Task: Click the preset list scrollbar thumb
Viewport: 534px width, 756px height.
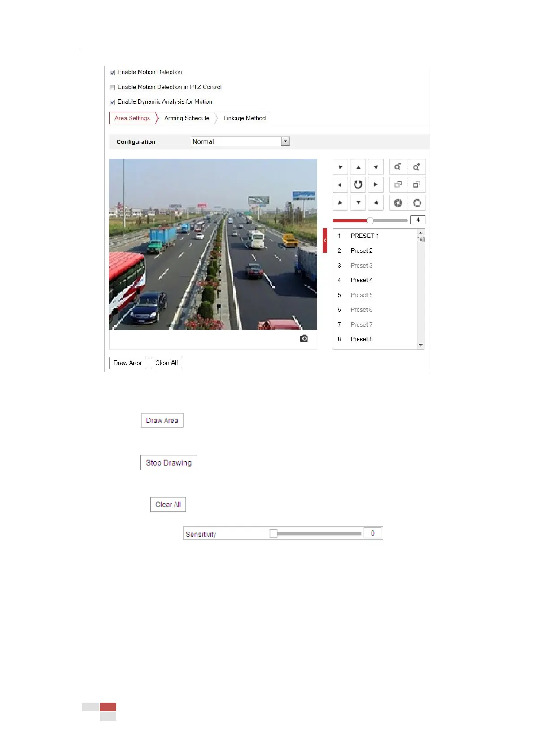Action: click(x=420, y=240)
